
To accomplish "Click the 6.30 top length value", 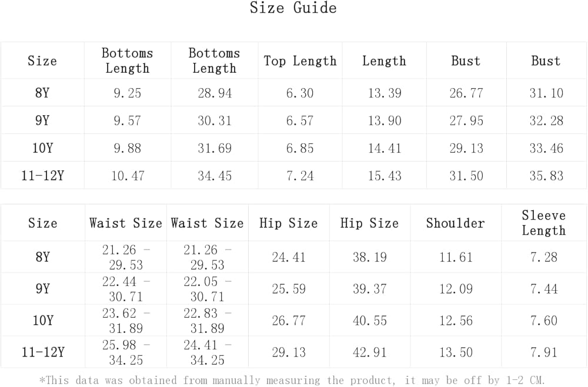I will coord(300,93).
